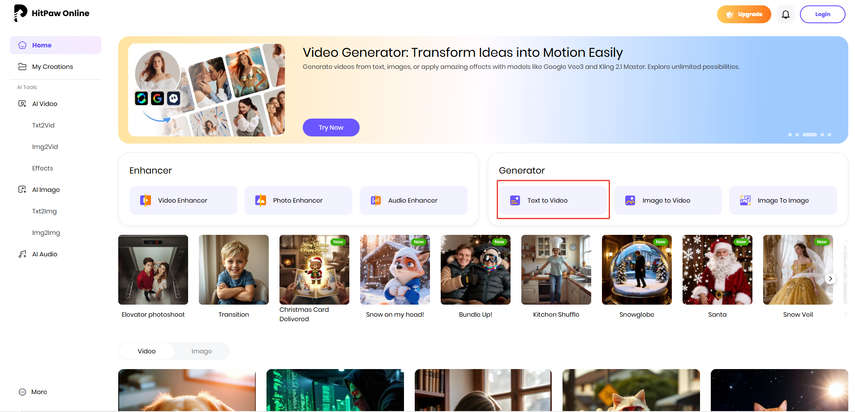
Task: Click the Upgrade button
Action: coord(744,14)
